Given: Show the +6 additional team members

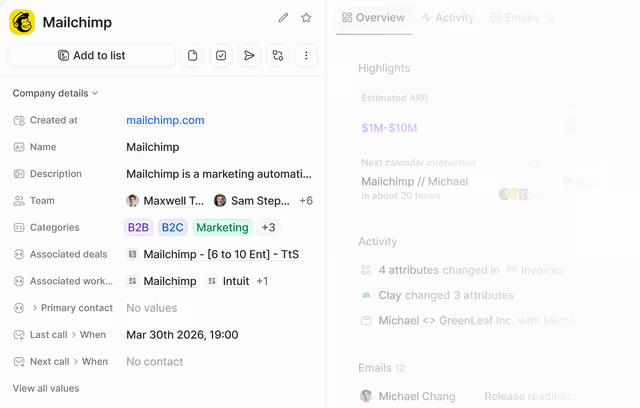Looking at the screenshot, I should click(x=306, y=201).
